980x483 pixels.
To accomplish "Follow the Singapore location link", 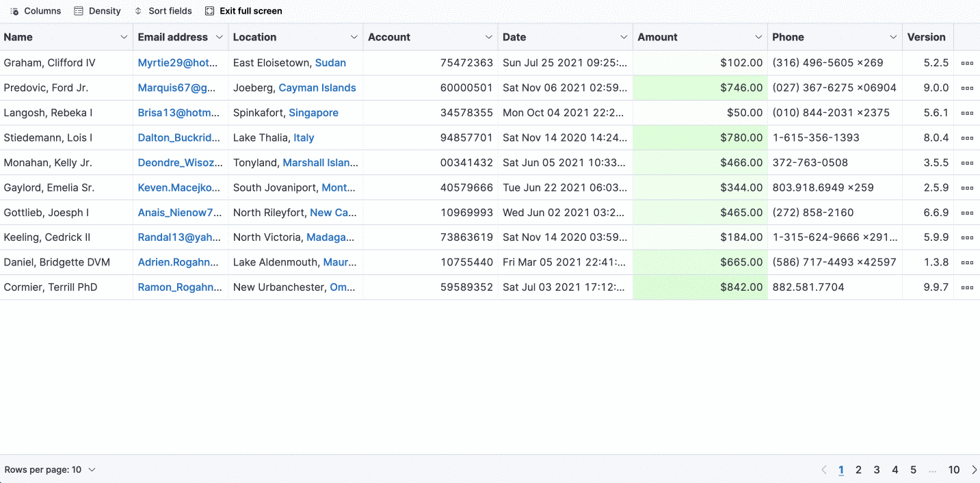I will (x=313, y=113).
